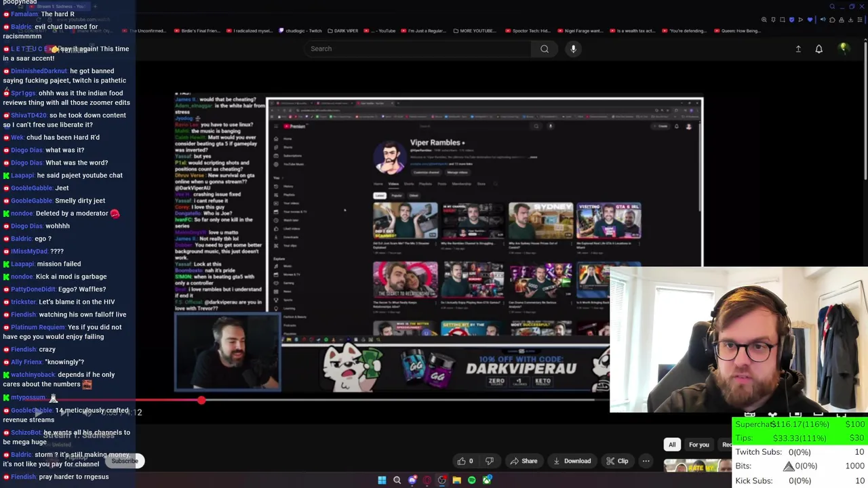Like the video with thumbs up
This screenshot has width=868, height=488.
465,461
